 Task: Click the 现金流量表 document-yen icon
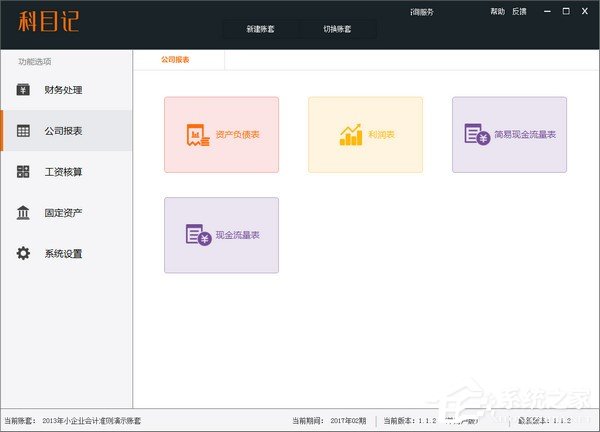tap(198, 235)
